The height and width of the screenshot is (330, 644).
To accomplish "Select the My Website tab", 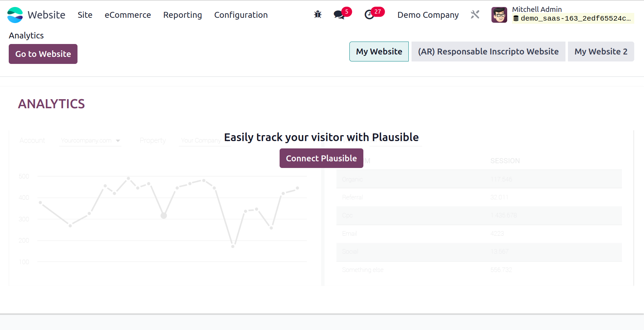I will 379,52.
